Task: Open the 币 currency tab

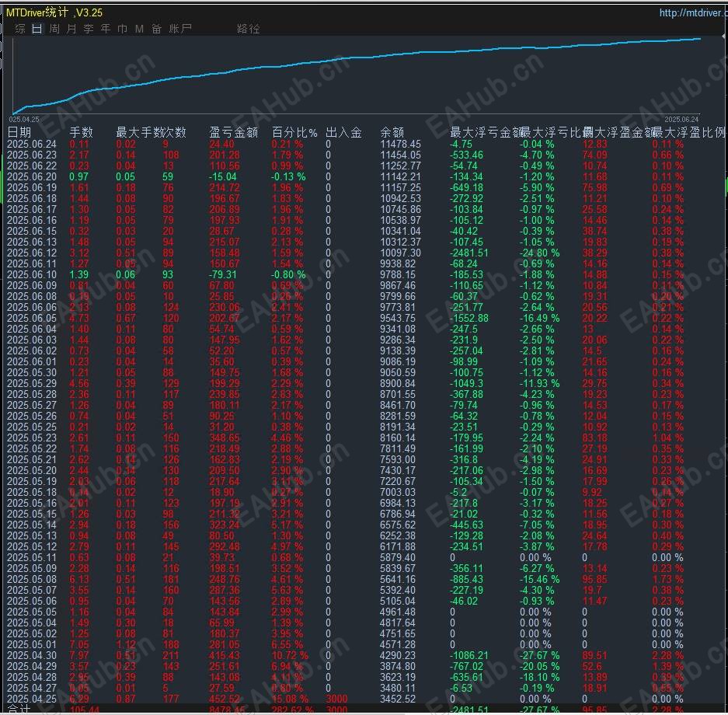Action: pyautogui.click(x=123, y=29)
